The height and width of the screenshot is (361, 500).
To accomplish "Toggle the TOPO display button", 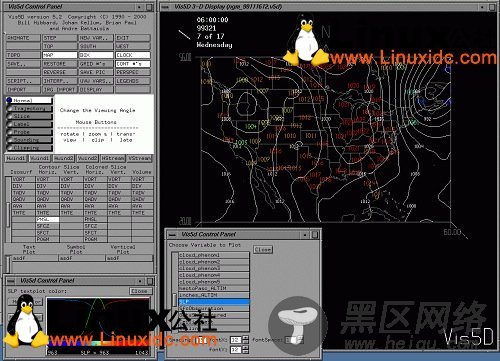I will (x=23, y=55).
